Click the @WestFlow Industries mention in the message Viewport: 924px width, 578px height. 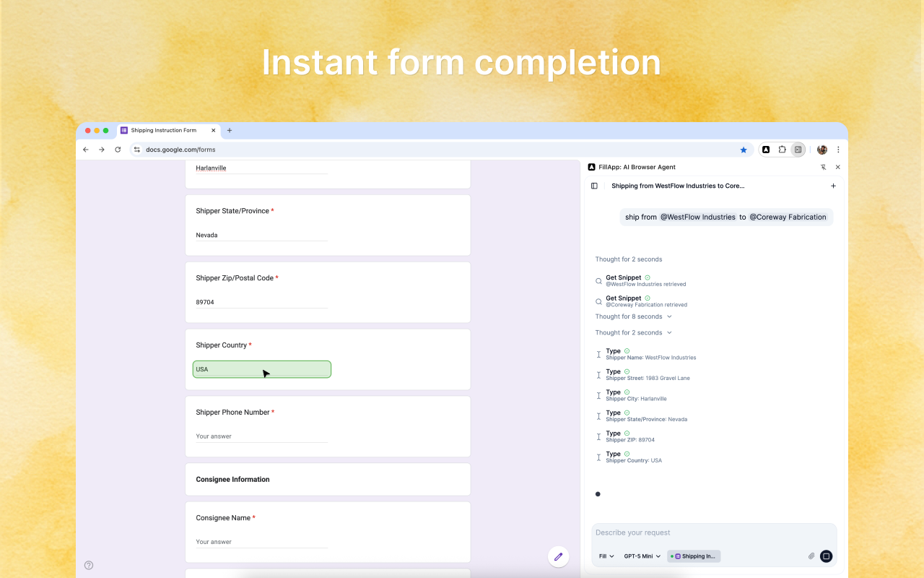[x=697, y=217]
